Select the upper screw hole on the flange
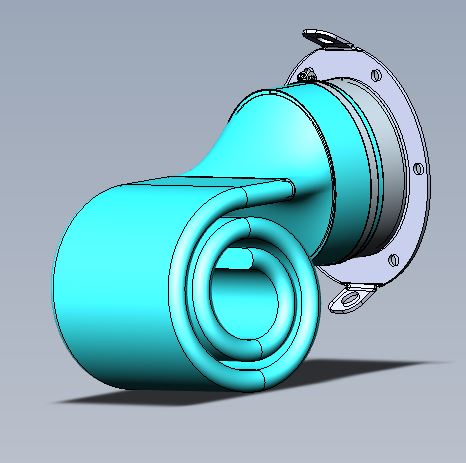 click(x=376, y=75)
